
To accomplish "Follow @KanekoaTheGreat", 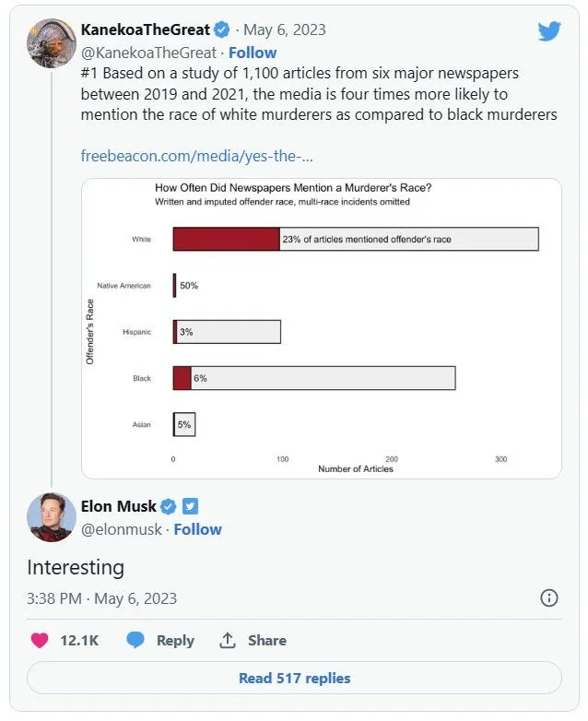I will [x=253, y=53].
